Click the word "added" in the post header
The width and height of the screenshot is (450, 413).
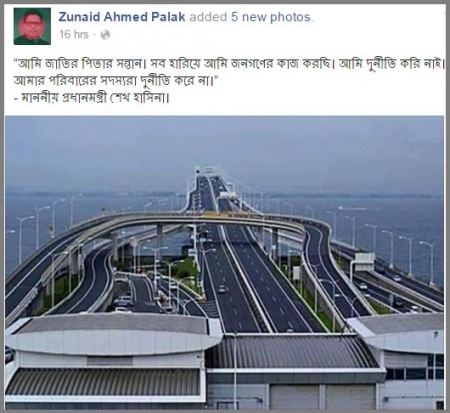[208, 17]
